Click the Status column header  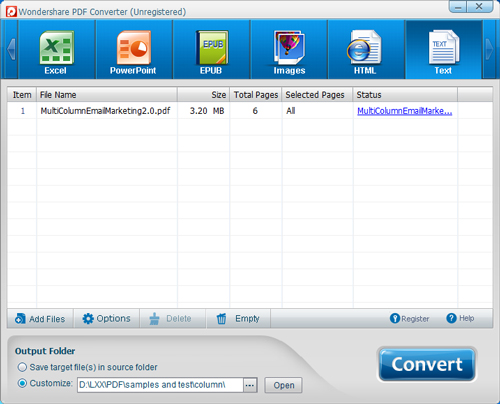coord(405,95)
